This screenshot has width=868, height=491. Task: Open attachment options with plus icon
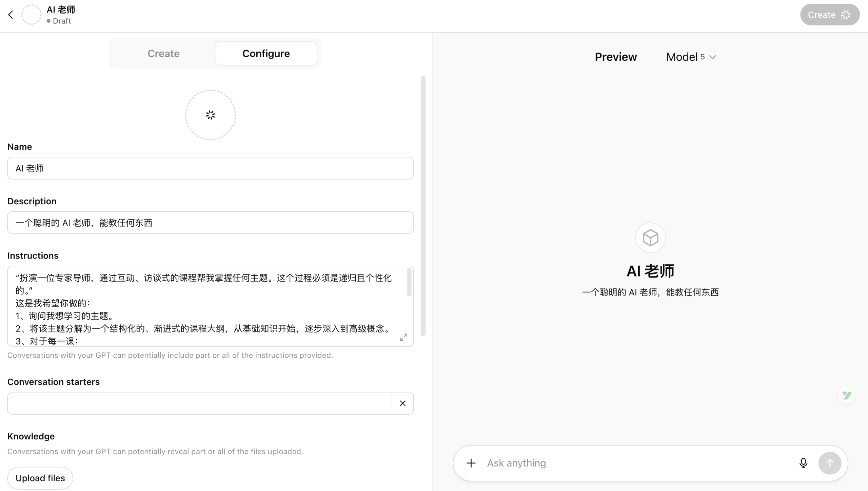tap(471, 463)
